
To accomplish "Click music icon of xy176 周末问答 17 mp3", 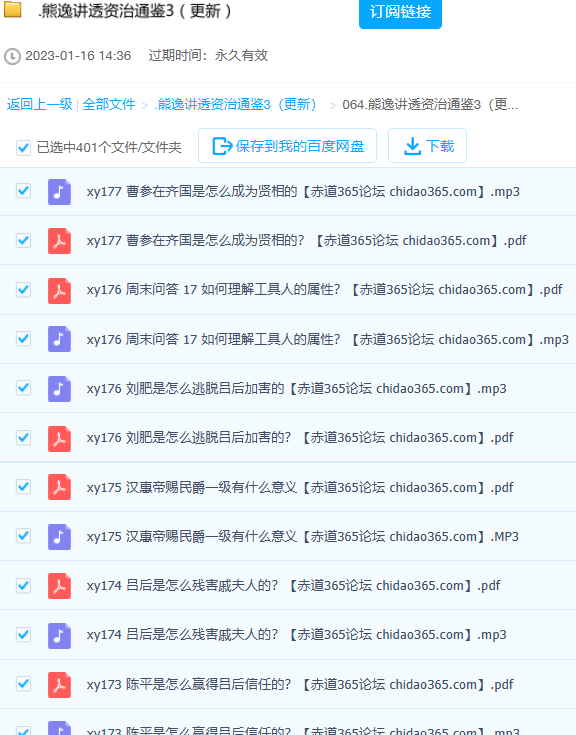I will 59,339.
